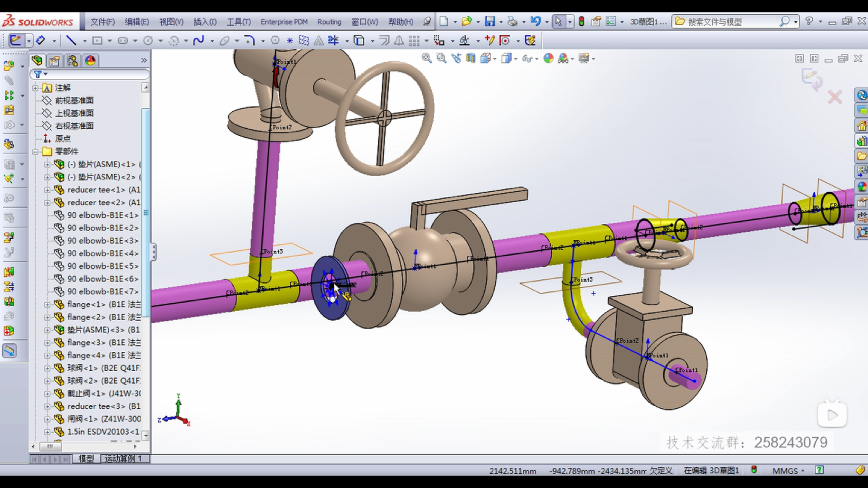Expand the flange<1> tree node

point(48,305)
